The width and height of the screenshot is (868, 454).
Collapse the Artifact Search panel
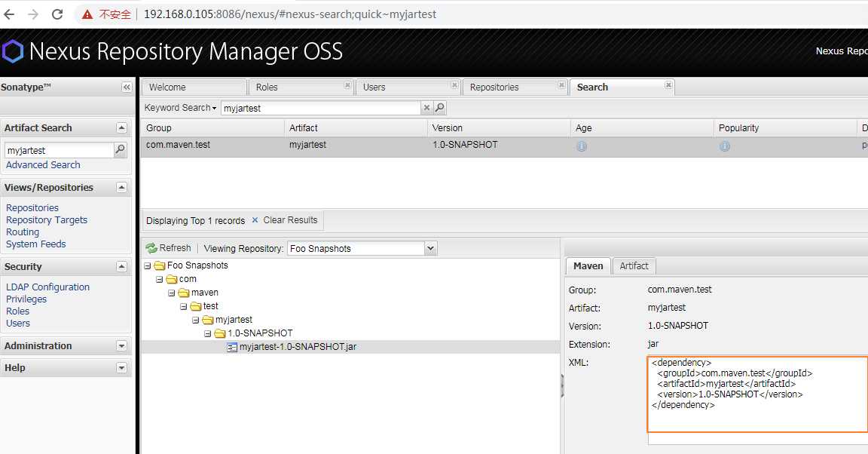click(x=122, y=127)
